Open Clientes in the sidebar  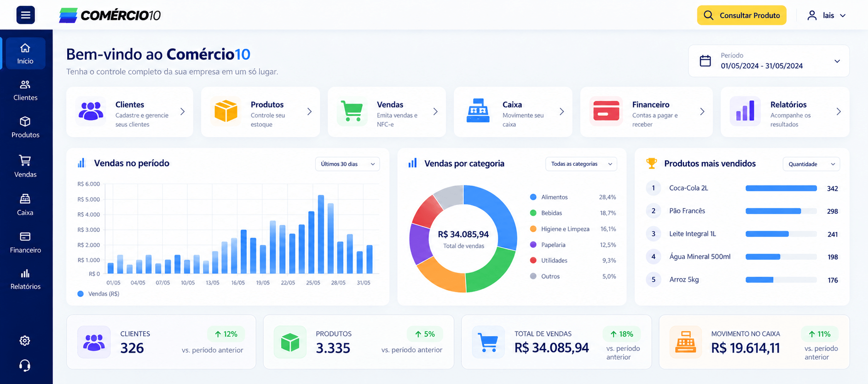coord(25,91)
